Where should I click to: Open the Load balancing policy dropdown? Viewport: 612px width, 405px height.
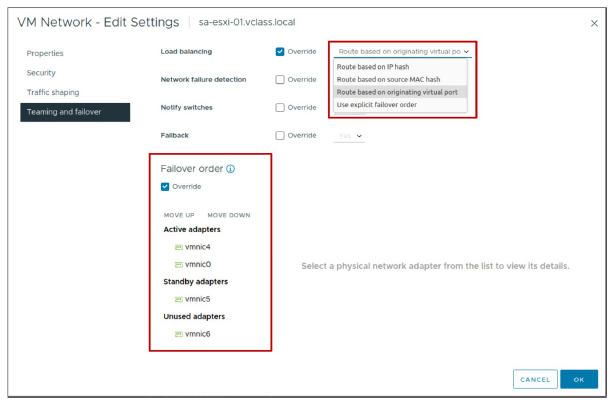coord(403,51)
